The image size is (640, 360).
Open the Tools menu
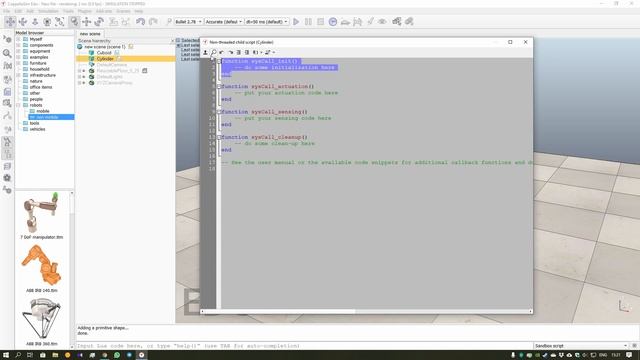68,11
